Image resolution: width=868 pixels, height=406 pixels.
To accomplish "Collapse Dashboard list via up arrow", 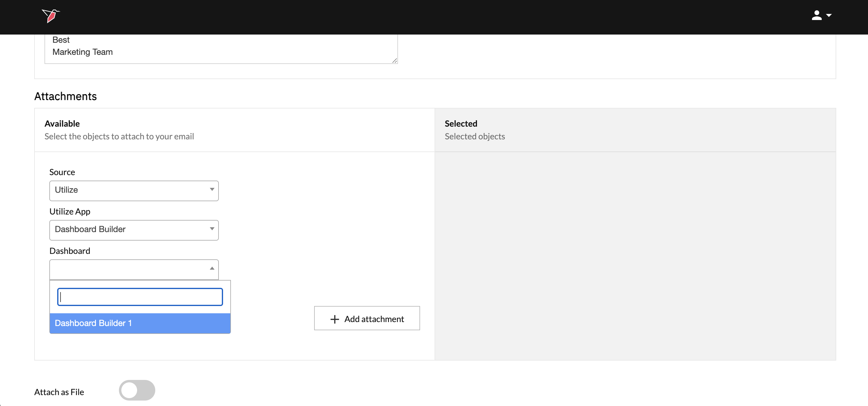I will click(212, 268).
